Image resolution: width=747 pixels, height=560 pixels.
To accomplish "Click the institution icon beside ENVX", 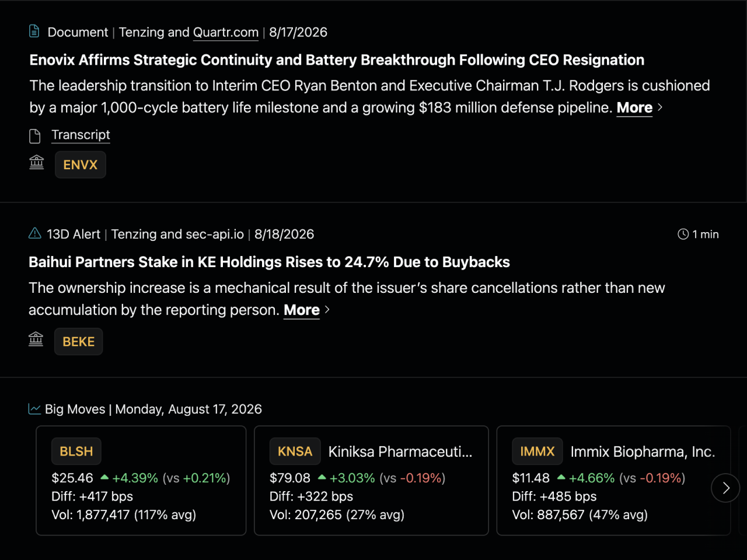I will (36, 162).
